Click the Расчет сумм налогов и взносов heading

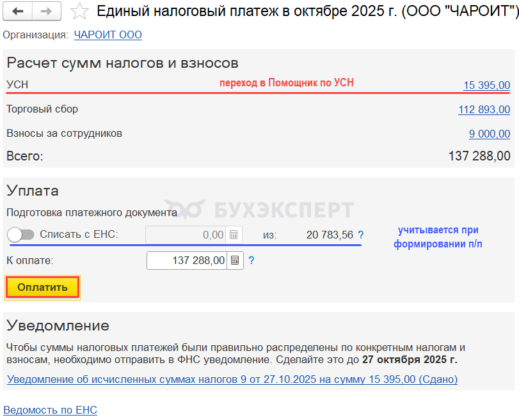tap(122, 63)
